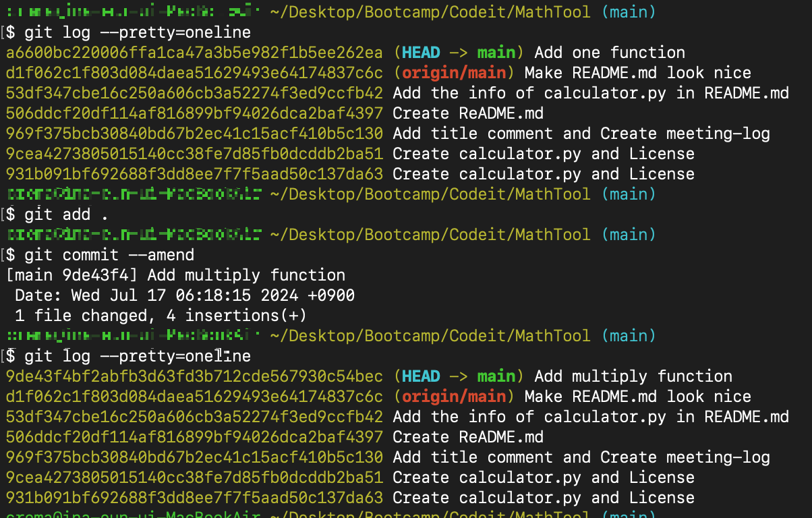Click 'Make README.md look nice' in the post-amend log

point(638,397)
